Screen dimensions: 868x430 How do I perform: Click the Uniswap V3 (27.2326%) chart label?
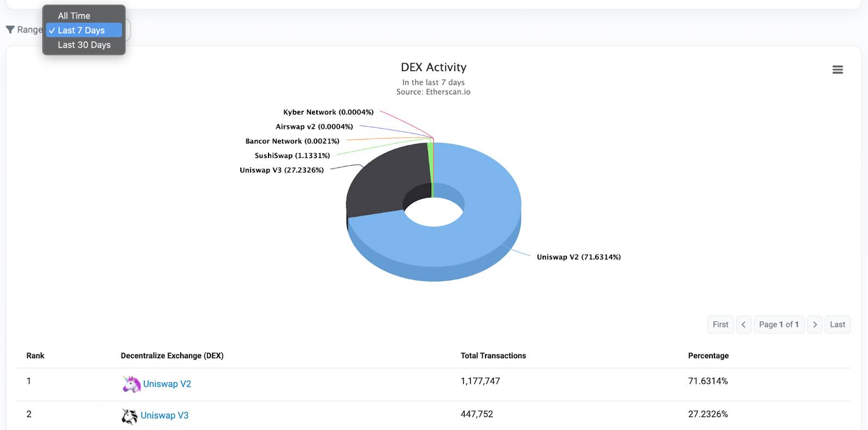pos(282,170)
